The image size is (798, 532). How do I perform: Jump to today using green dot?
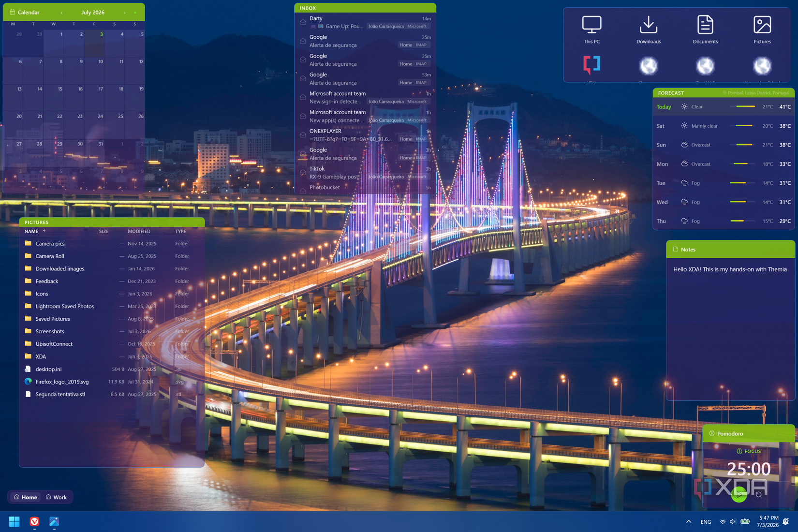[x=135, y=13]
